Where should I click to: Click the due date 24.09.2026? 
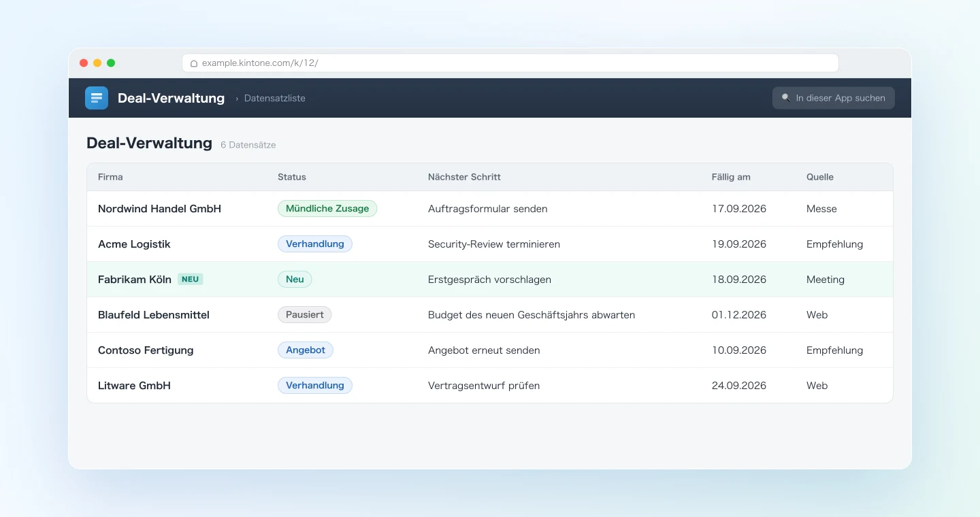739,386
